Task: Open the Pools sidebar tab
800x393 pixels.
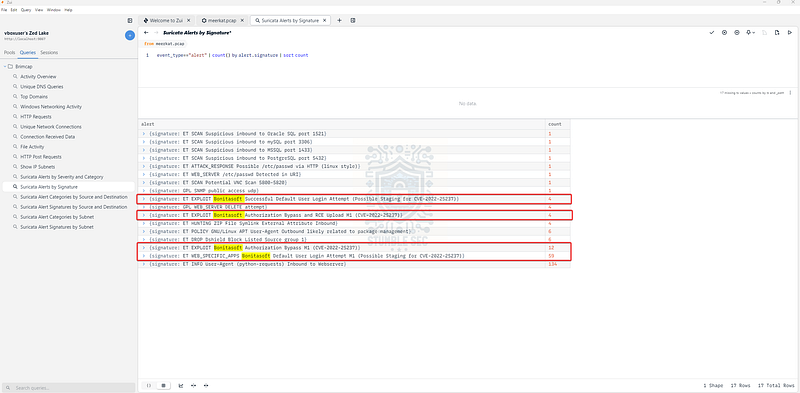Action: (x=9, y=53)
